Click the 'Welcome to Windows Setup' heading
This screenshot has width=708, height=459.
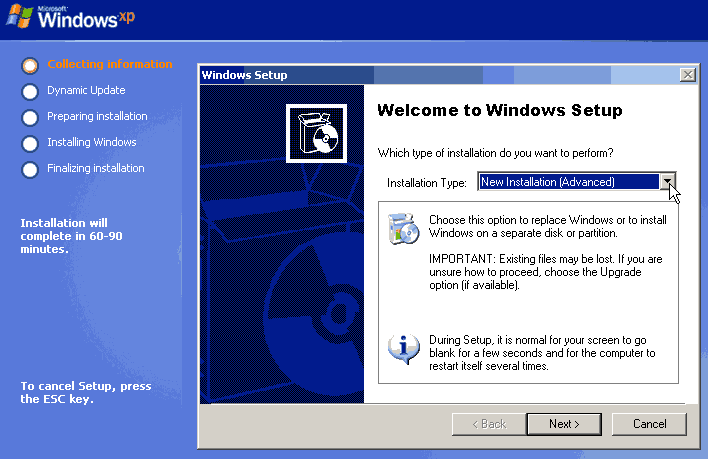tap(500, 110)
